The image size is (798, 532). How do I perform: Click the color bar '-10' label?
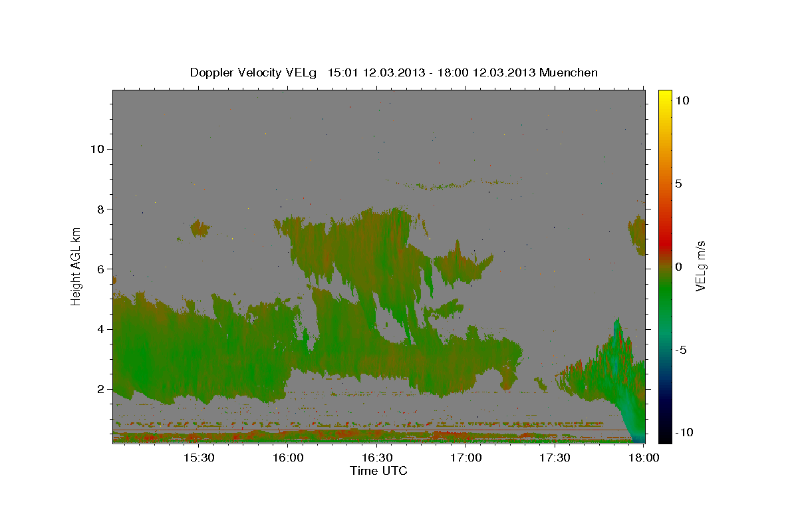coord(685,432)
